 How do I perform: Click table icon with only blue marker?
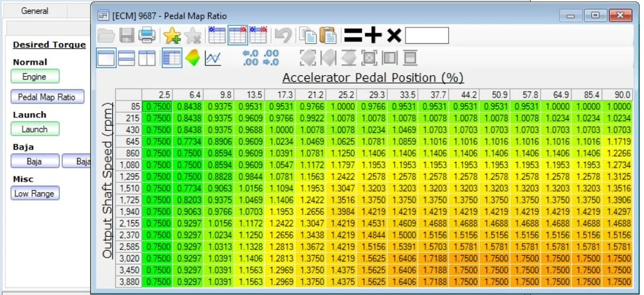pyautogui.click(x=217, y=35)
